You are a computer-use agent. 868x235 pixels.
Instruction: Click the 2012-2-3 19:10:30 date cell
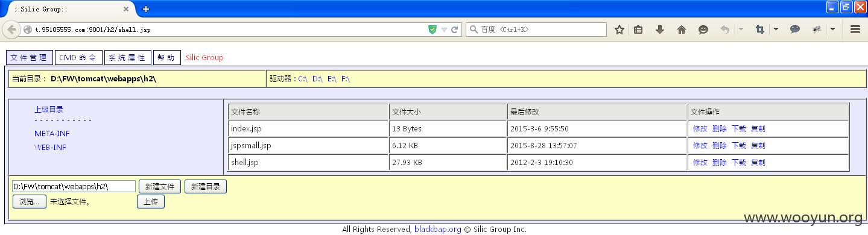(597, 163)
